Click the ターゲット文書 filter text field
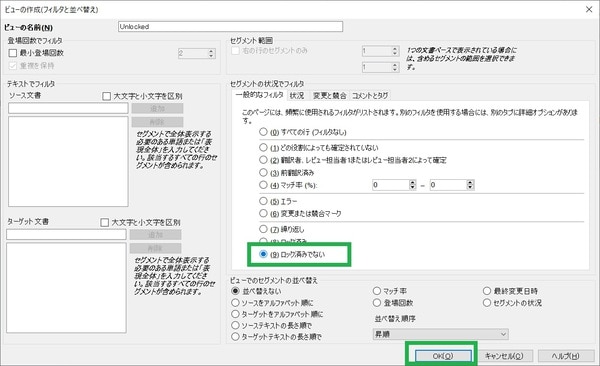Viewport: 600px width, 366px height. point(66,234)
